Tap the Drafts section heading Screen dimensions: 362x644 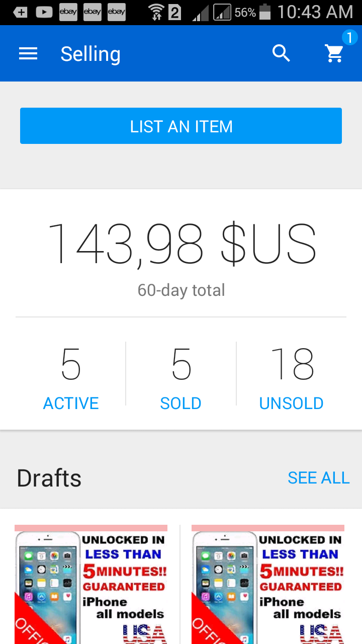pos(49,478)
